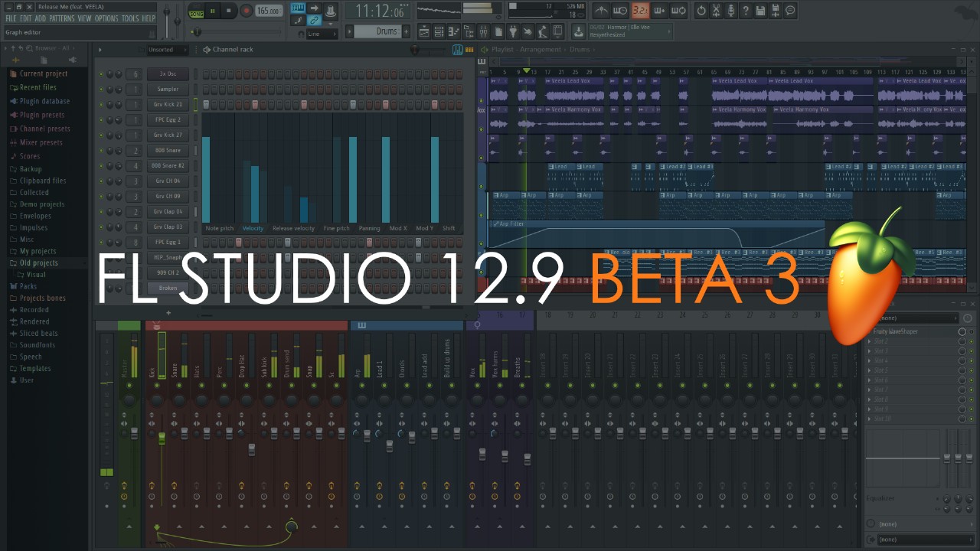The image size is (980, 551).
Task: Click the cut scissors toolbar icon
Action: click(716, 11)
